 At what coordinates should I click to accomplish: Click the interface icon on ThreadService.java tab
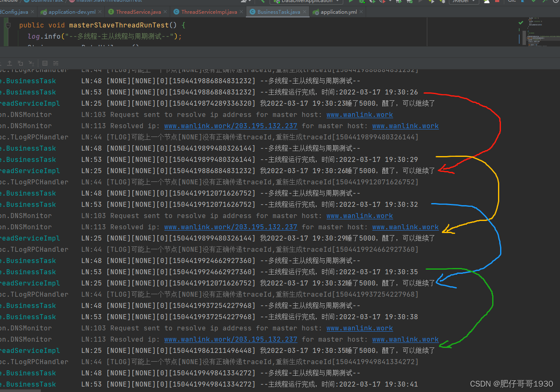click(x=111, y=12)
